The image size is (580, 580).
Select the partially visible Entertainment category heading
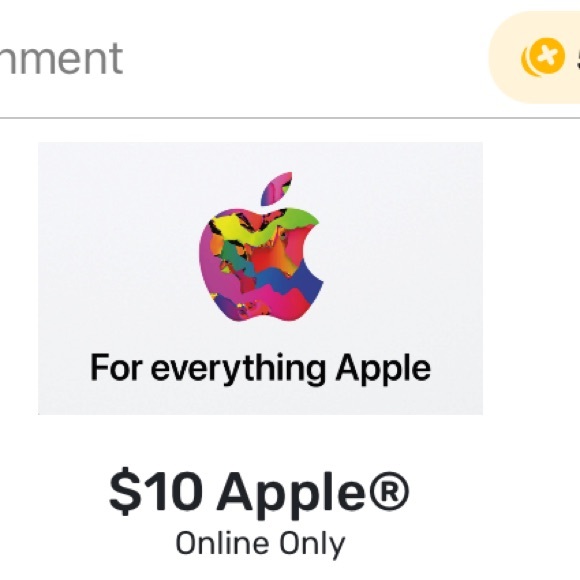point(61,58)
